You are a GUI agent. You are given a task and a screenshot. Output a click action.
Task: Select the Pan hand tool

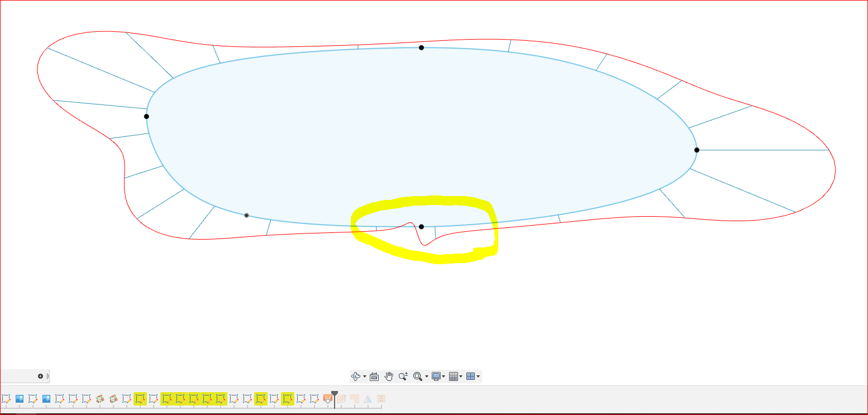coord(389,376)
